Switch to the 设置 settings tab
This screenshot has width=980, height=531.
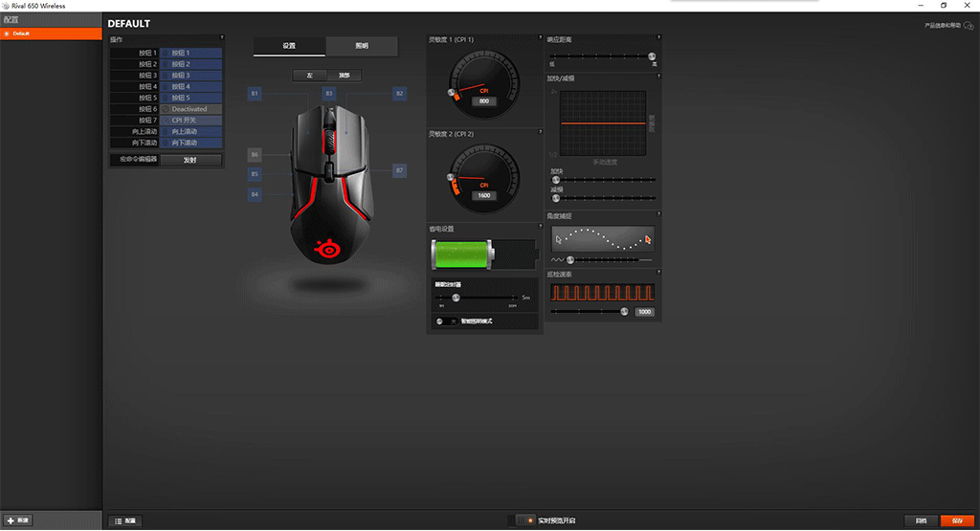point(289,46)
